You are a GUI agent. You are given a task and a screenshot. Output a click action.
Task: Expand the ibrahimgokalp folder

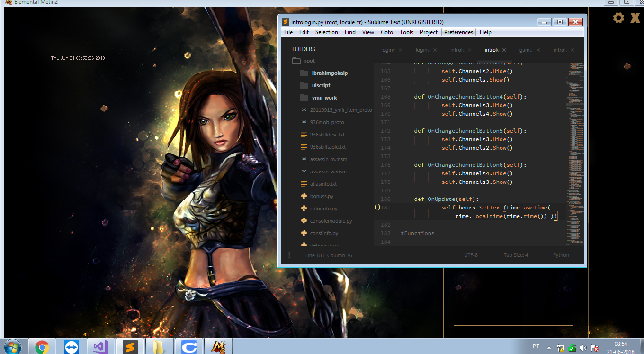(330, 73)
